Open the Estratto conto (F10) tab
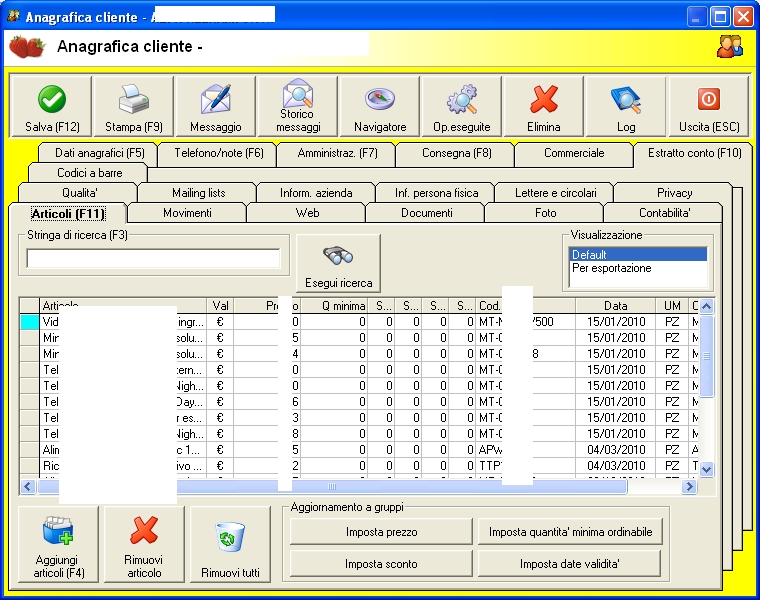Image resolution: width=760 pixels, height=600 pixels. coord(694,153)
